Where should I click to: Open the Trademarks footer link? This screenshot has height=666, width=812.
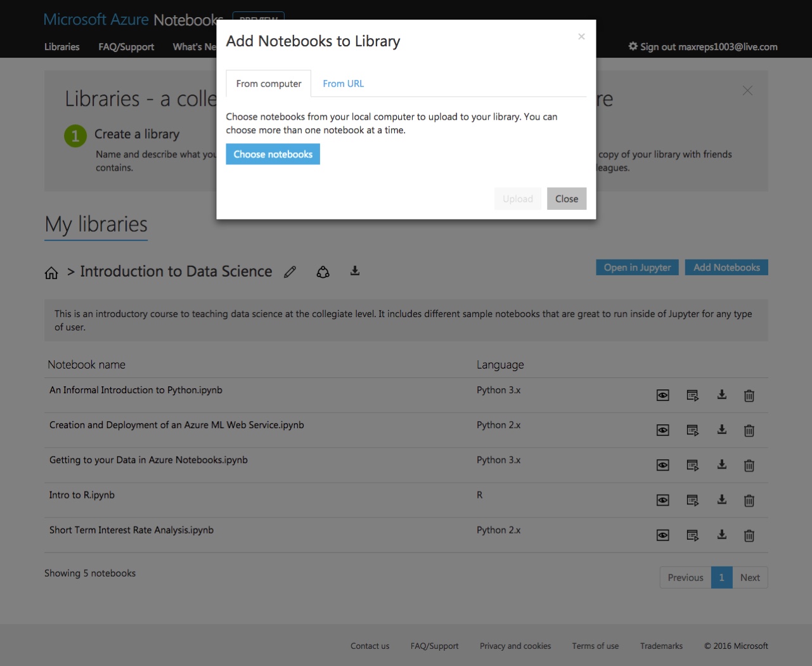click(661, 646)
